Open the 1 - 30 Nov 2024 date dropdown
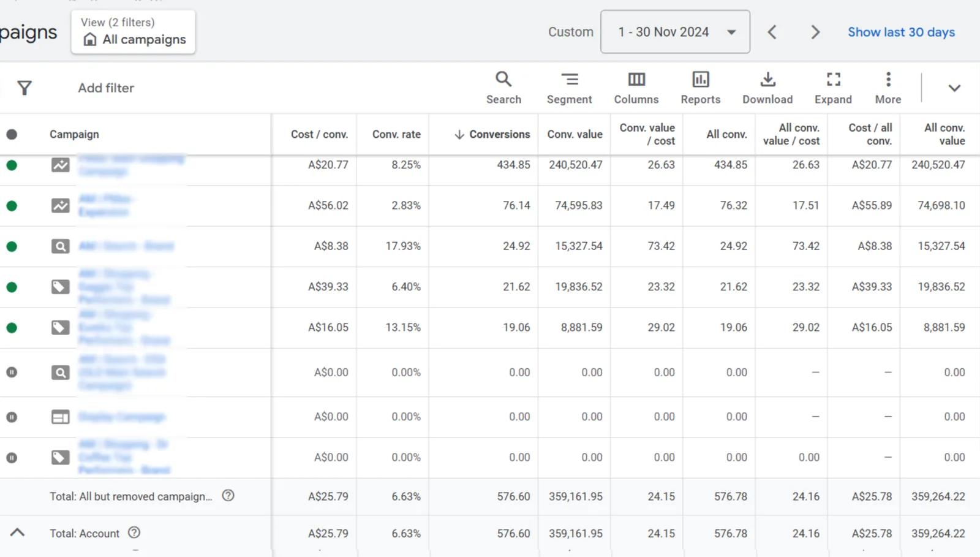980x557 pixels. click(x=675, y=32)
